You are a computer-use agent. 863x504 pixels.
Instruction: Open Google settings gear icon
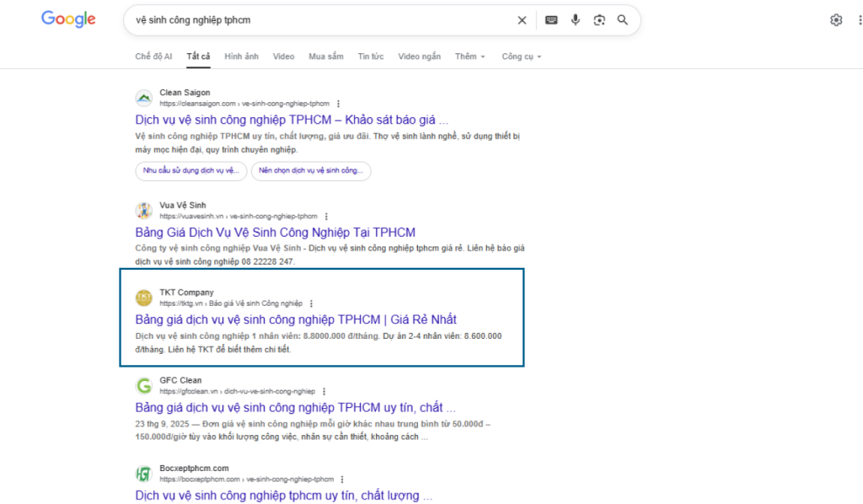click(836, 20)
